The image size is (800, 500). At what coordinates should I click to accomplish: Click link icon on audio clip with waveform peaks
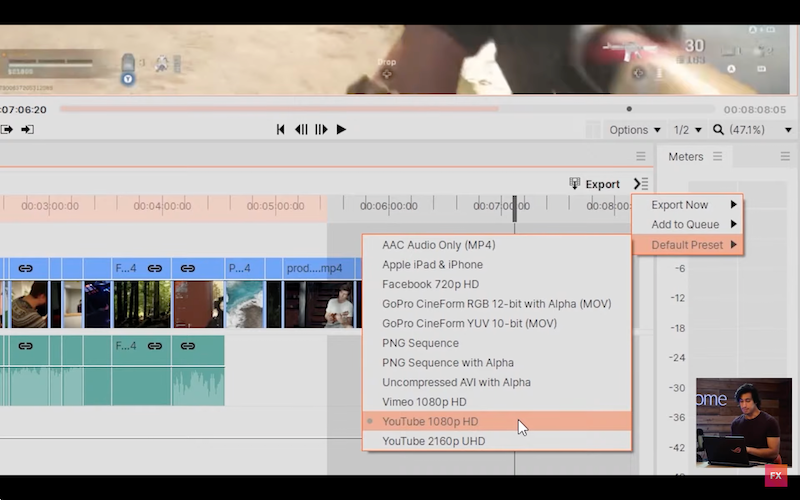[x=187, y=346]
